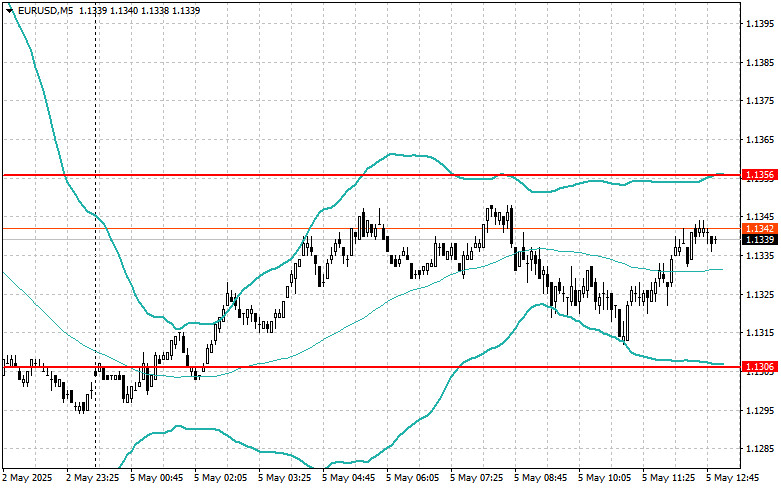Click the chart menu triangle beside EURUSD,M5
Screen dimensions: 781x489
click(x=9, y=11)
